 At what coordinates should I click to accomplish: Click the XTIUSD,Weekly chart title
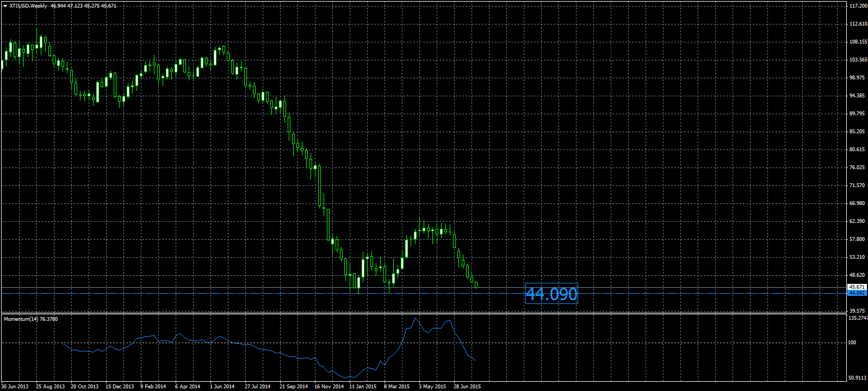(x=28, y=5)
